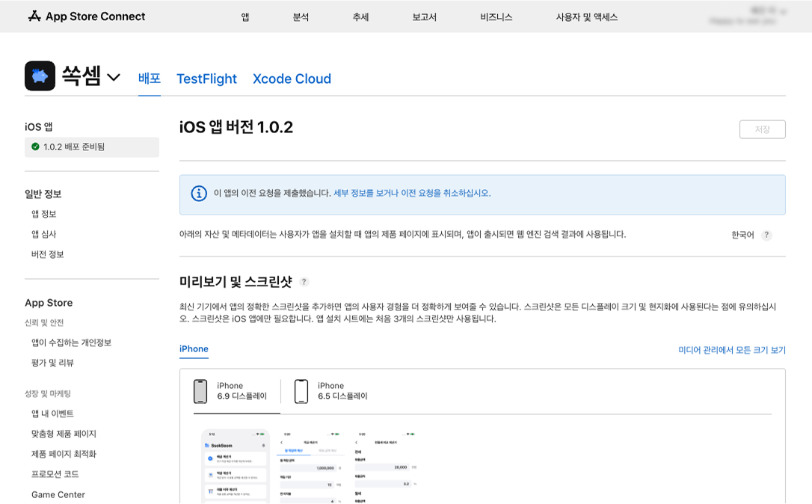Open the blurred account menu

748,16
